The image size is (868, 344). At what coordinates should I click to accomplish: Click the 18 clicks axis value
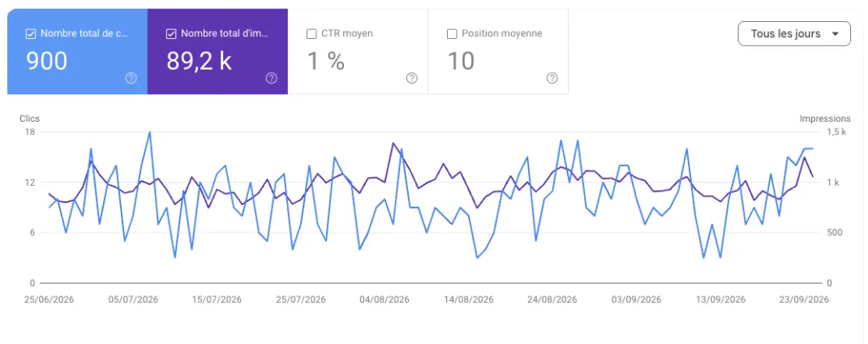pyautogui.click(x=29, y=132)
